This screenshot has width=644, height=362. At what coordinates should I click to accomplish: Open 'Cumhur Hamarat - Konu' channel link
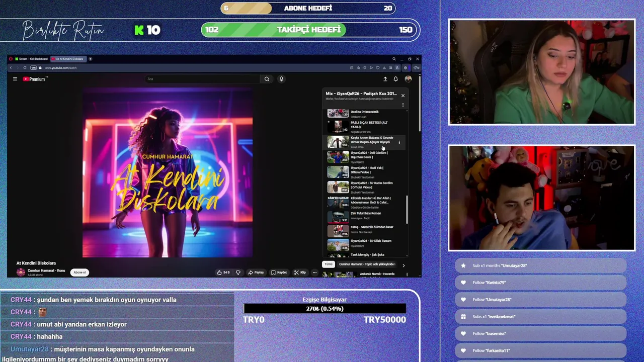(46, 270)
